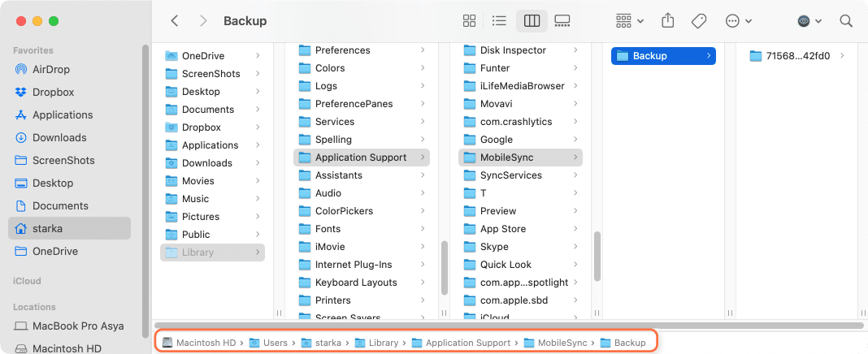Select the MobileSync folder
This screenshot has width=868, height=354.
click(520, 158)
